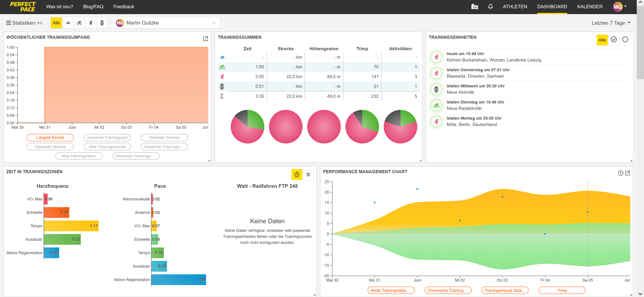Open Performance Management Chart in expanded view
The image size is (644, 297).
pyautogui.click(x=628, y=173)
